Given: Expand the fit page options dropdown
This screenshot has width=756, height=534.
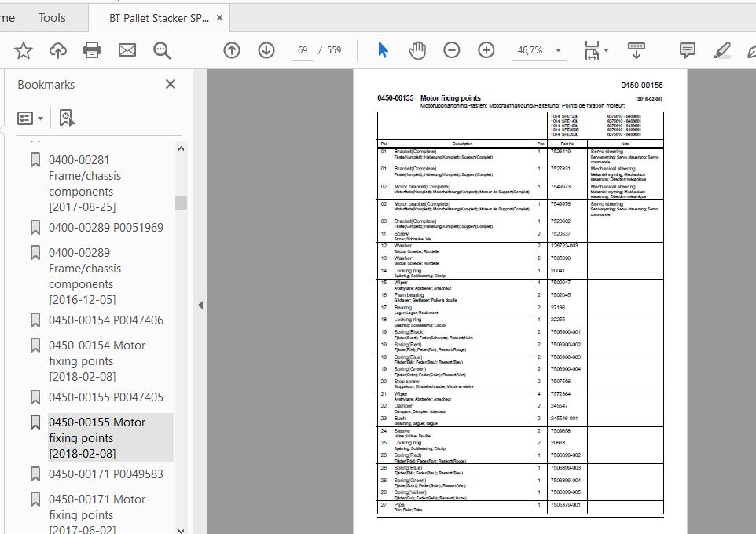Looking at the screenshot, I should click(606, 50).
